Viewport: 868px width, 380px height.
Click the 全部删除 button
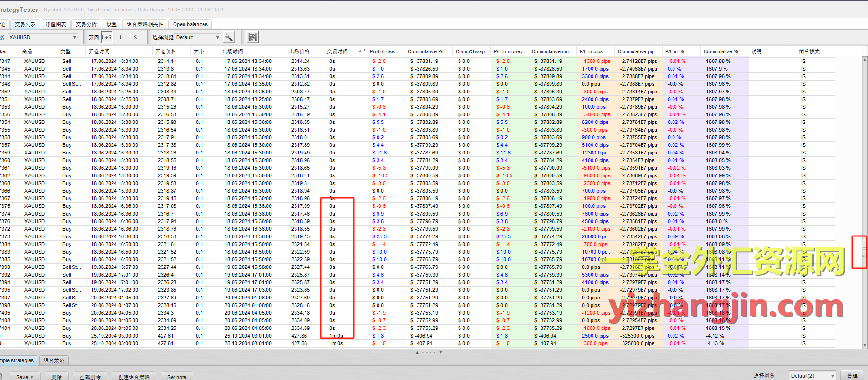(90, 377)
